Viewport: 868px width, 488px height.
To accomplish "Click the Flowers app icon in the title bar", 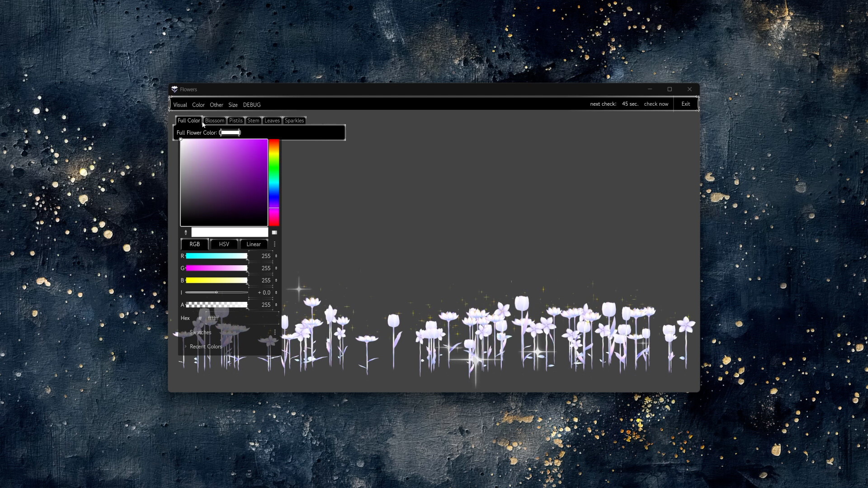I will coord(175,89).
